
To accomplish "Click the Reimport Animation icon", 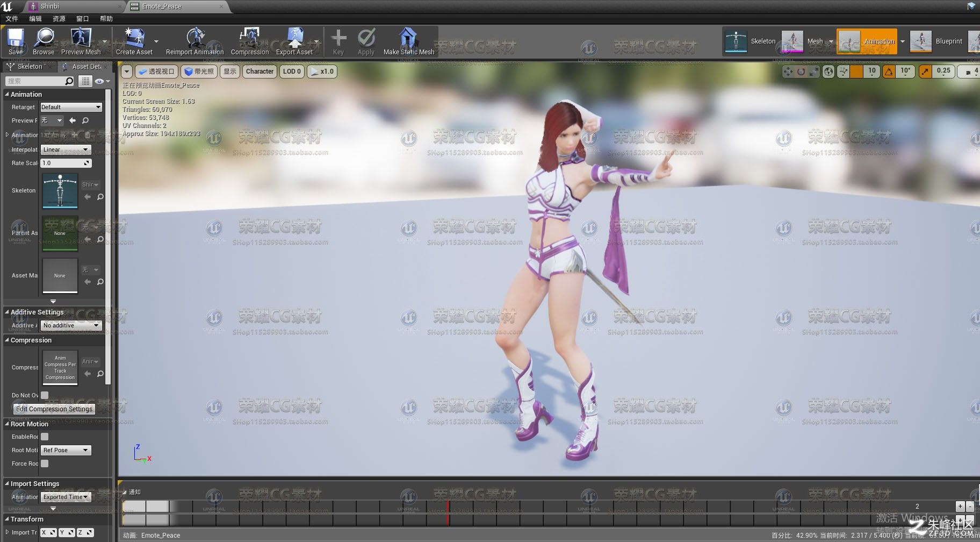I will (194, 41).
